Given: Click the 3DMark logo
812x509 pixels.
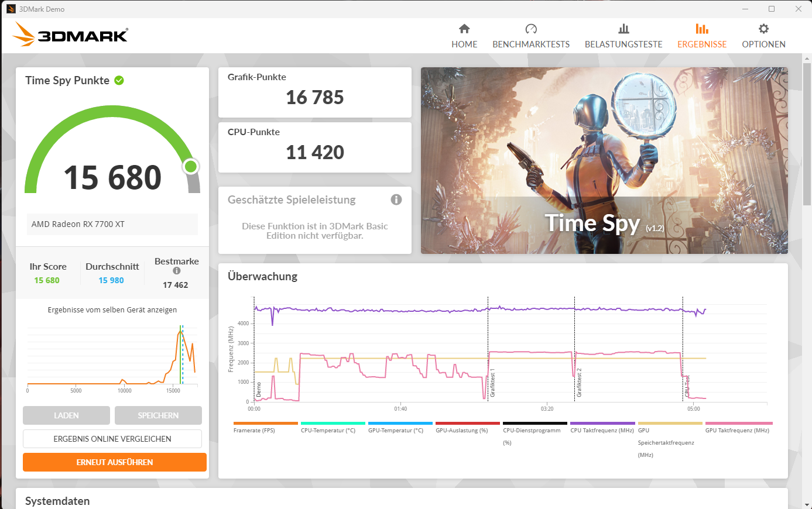Looking at the screenshot, I should pyautogui.click(x=70, y=35).
